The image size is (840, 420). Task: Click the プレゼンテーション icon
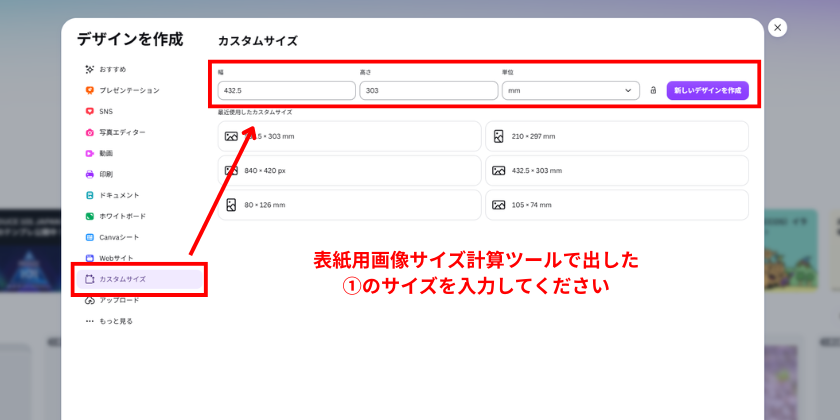[x=89, y=91]
